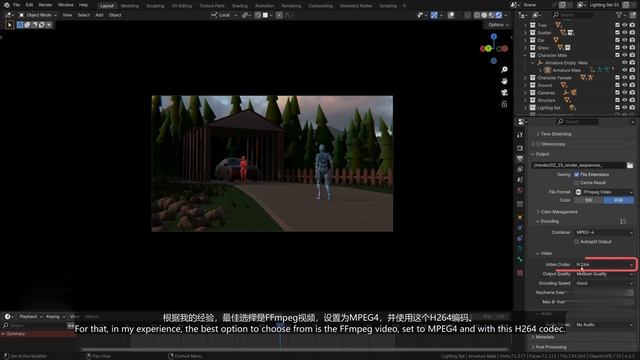Viewport: 640px width, 360px height.
Task: Open the Output properties tab
Action: 520,159
